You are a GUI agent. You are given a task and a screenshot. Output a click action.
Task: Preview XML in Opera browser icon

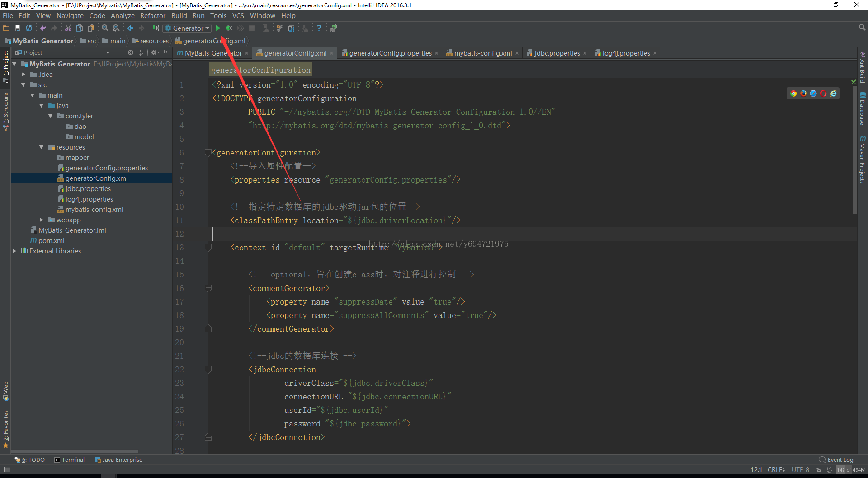(x=823, y=94)
